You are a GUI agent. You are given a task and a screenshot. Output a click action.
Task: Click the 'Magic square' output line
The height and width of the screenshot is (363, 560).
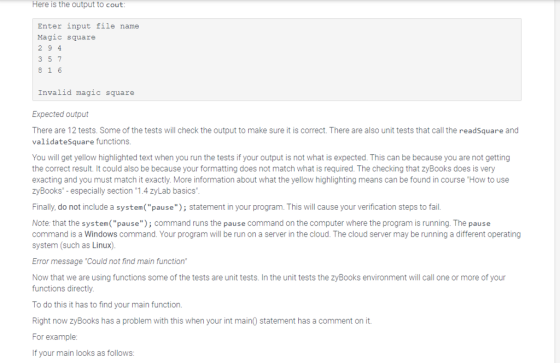(x=66, y=37)
